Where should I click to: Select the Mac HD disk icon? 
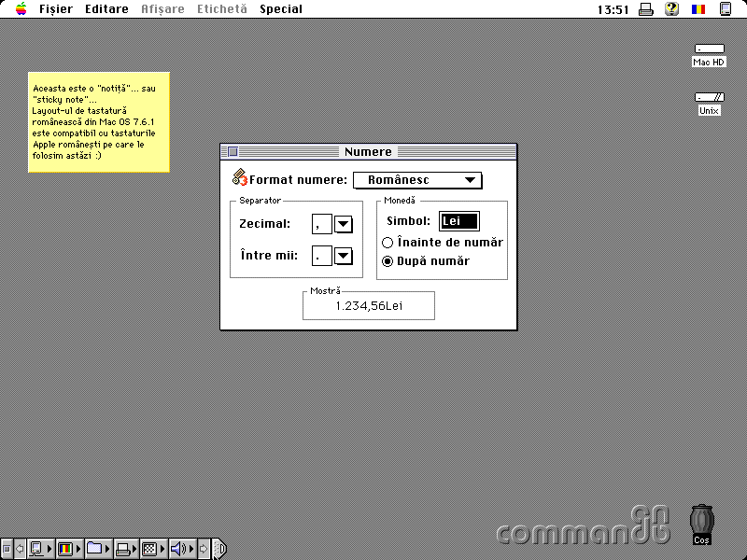click(709, 50)
